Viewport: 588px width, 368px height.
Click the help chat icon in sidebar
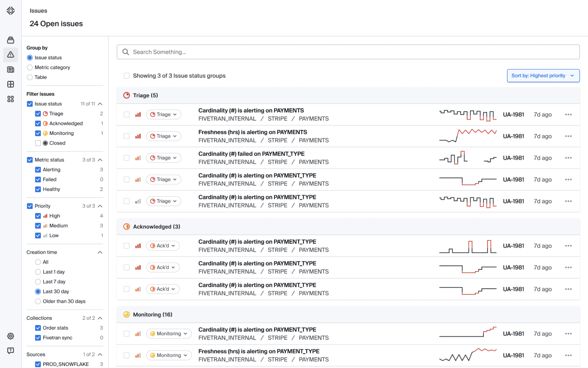(10, 351)
